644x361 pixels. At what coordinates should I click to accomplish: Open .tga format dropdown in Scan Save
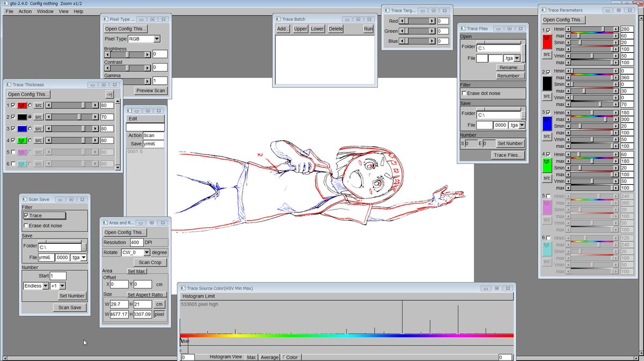83,257
